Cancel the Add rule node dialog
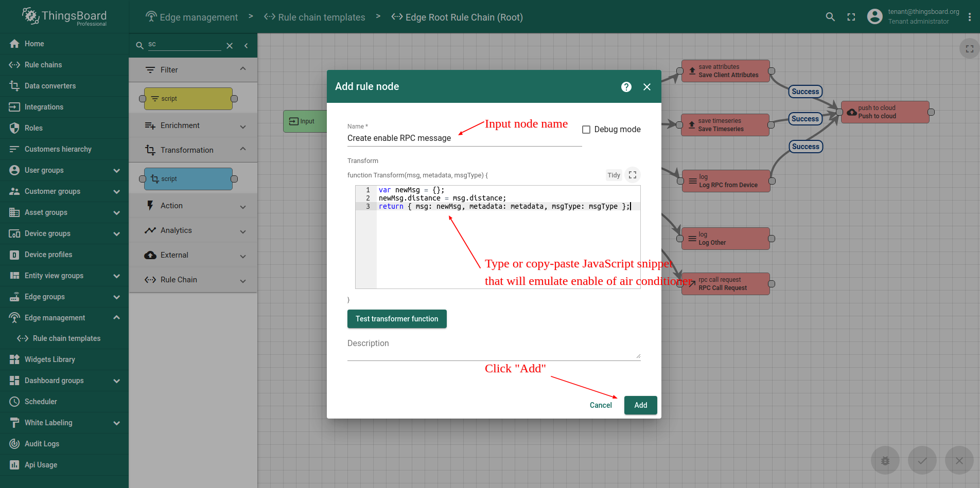The height and width of the screenshot is (488, 980). pos(601,405)
